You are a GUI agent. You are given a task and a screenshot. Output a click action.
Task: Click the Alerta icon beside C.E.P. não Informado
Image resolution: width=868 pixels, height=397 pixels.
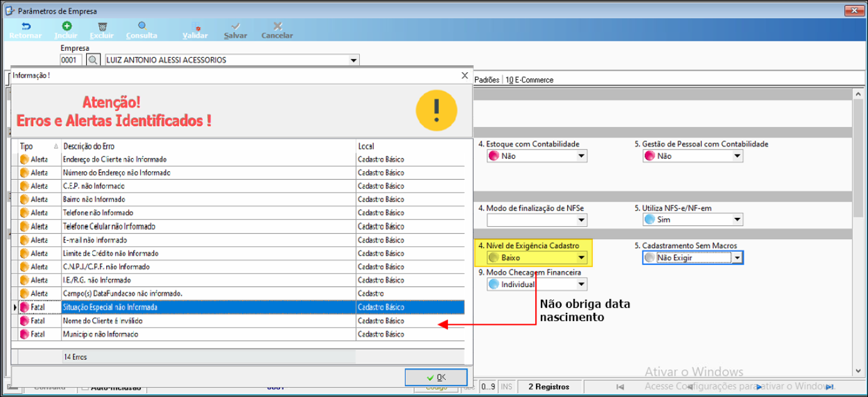(25, 187)
